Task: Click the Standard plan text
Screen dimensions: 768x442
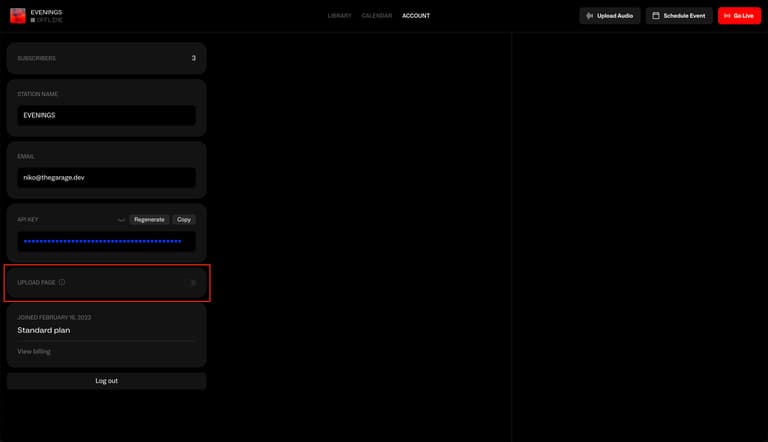Action: (x=44, y=330)
